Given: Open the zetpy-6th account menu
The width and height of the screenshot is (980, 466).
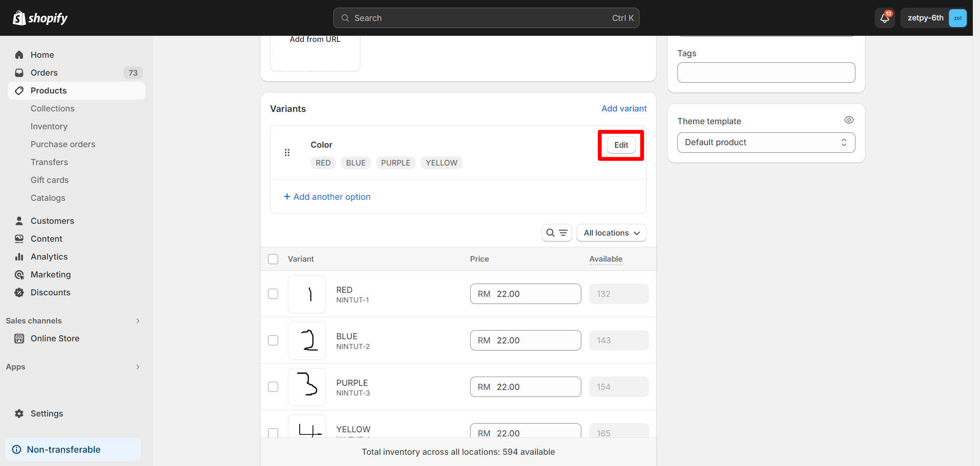Looking at the screenshot, I should tap(934, 18).
